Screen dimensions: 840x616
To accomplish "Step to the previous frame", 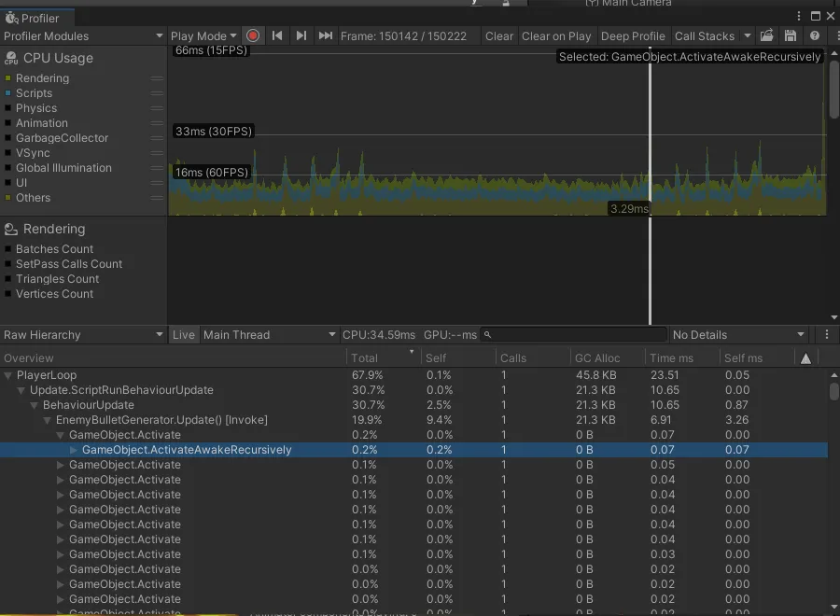I will 277,35.
